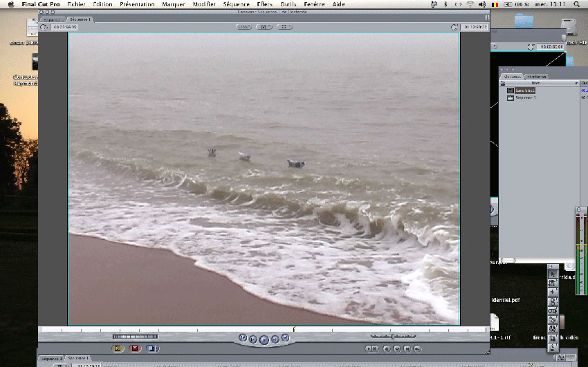Click the Go to Next Edit transport button
The width and height of the screenshot is (588, 367).
286,338
